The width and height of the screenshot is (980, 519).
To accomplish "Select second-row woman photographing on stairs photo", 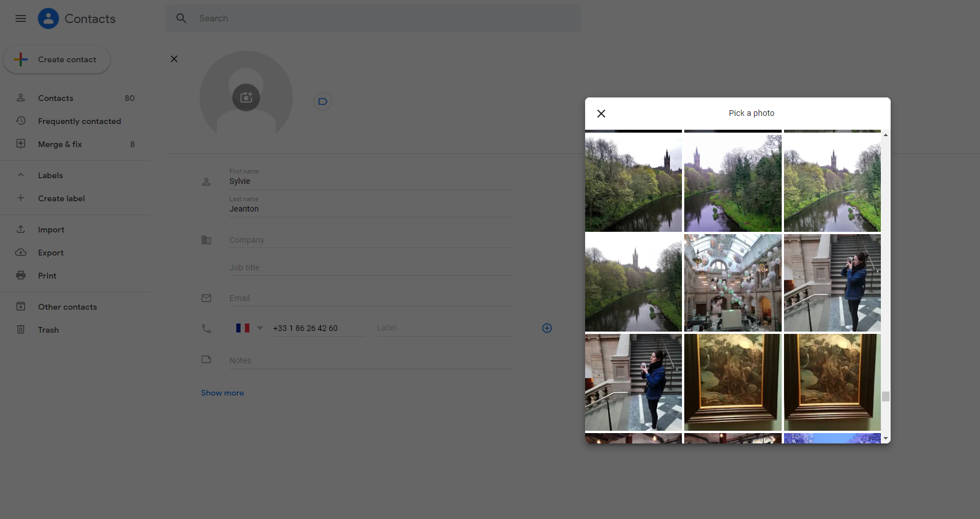I will (832, 283).
